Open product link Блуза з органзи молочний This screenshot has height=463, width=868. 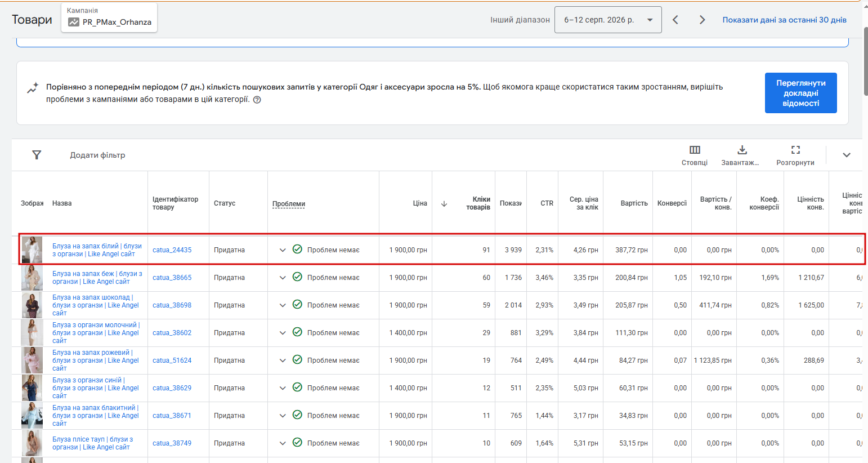(96, 333)
